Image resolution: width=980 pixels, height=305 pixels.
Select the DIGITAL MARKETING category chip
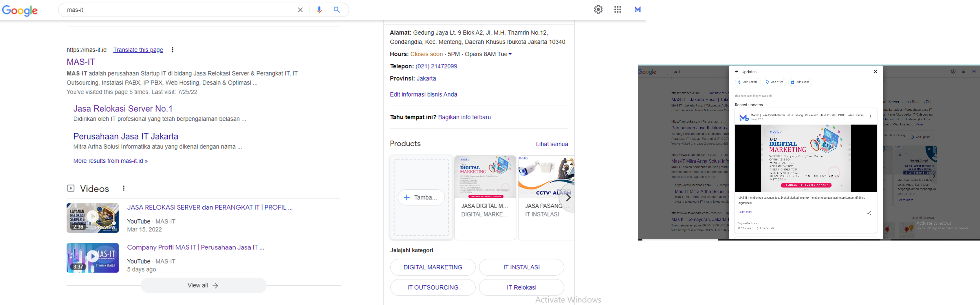[x=433, y=267]
